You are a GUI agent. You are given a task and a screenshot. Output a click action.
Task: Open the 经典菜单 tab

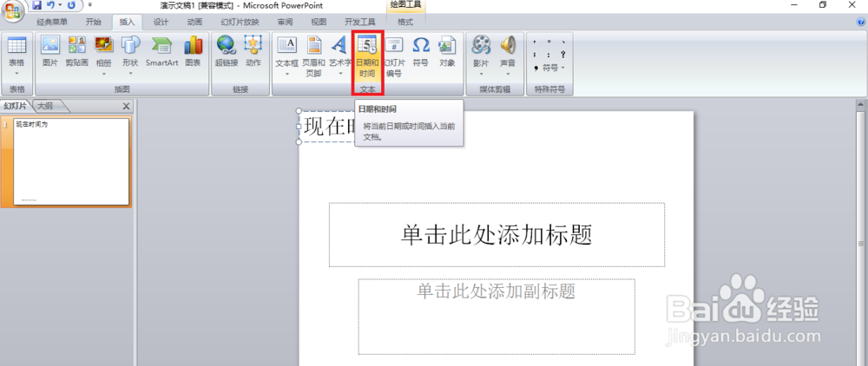pos(52,22)
